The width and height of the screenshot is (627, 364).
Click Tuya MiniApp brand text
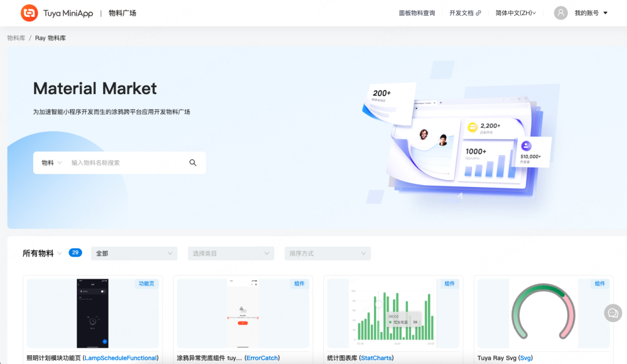point(68,13)
